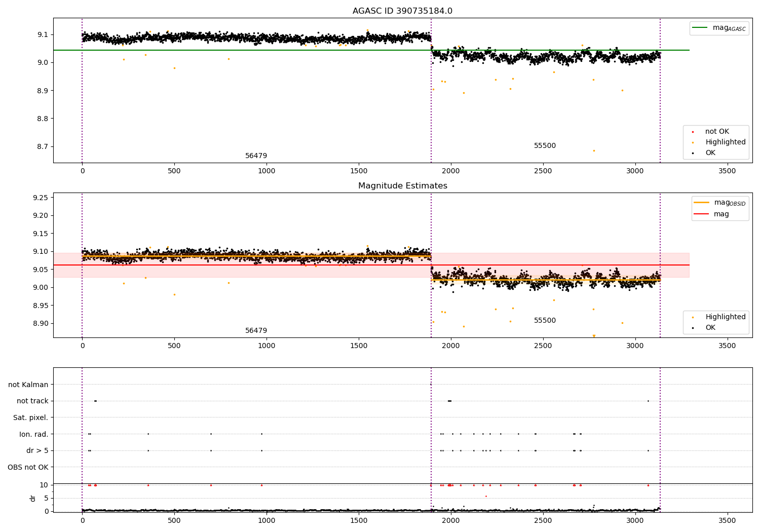The height and width of the screenshot is (532, 760).
Task: Click the 'dr > 5' axis label
Action: click(x=37, y=450)
